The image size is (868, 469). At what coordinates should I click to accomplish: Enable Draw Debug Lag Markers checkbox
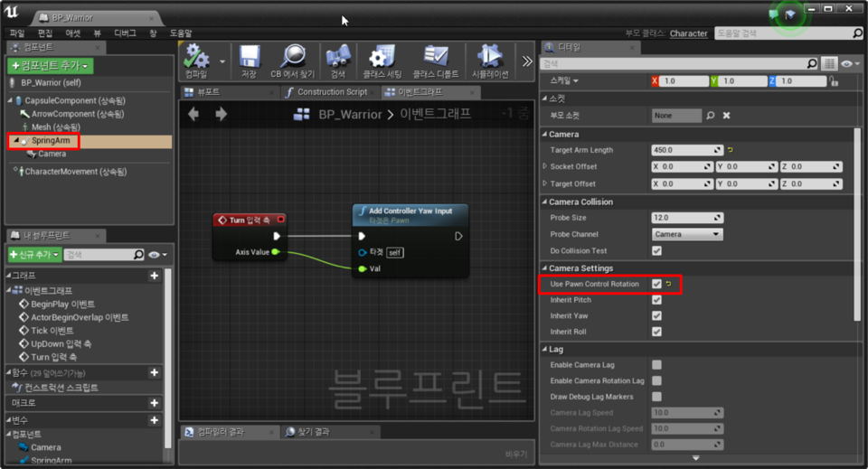656,397
